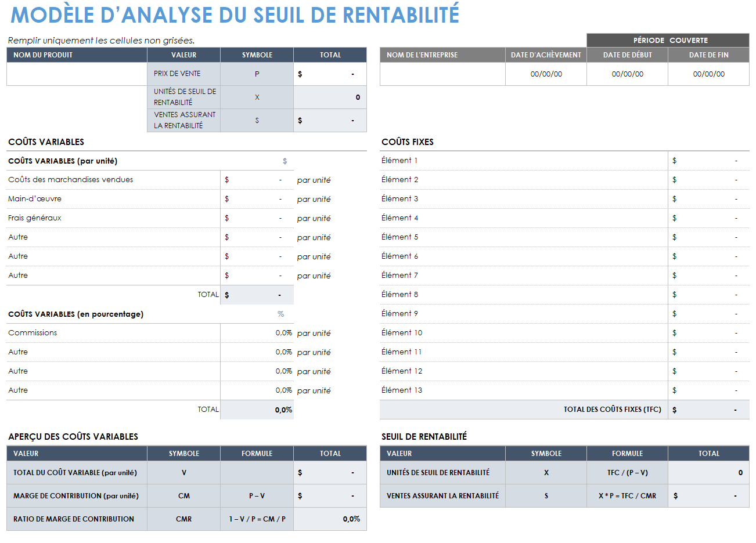The height and width of the screenshot is (543, 756).
Task: Click the Élément 6 label
Action: pyautogui.click(x=399, y=256)
